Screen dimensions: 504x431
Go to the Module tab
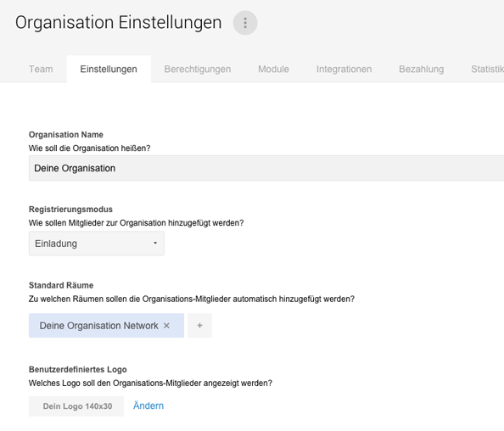[273, 69]
